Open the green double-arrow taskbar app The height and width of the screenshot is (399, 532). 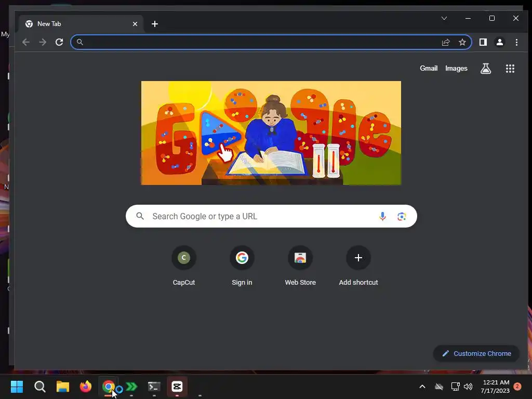coord(131,387)
